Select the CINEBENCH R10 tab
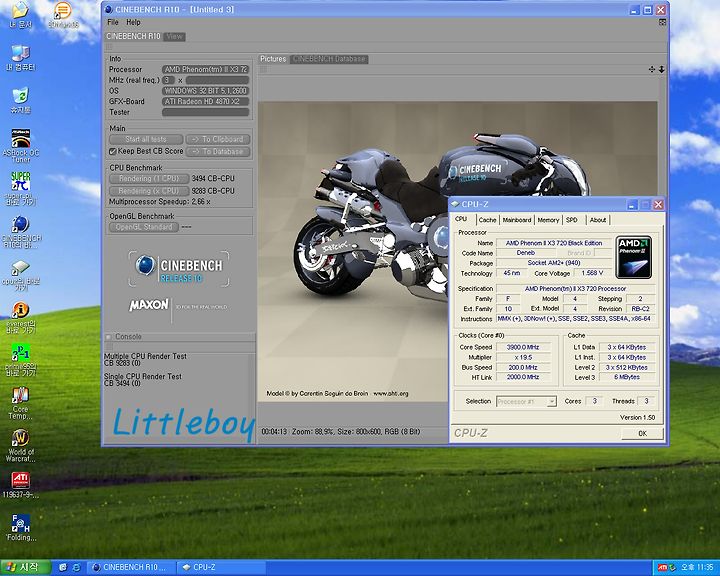The width and height of the screenshot is (720, 576). (133, 36)
